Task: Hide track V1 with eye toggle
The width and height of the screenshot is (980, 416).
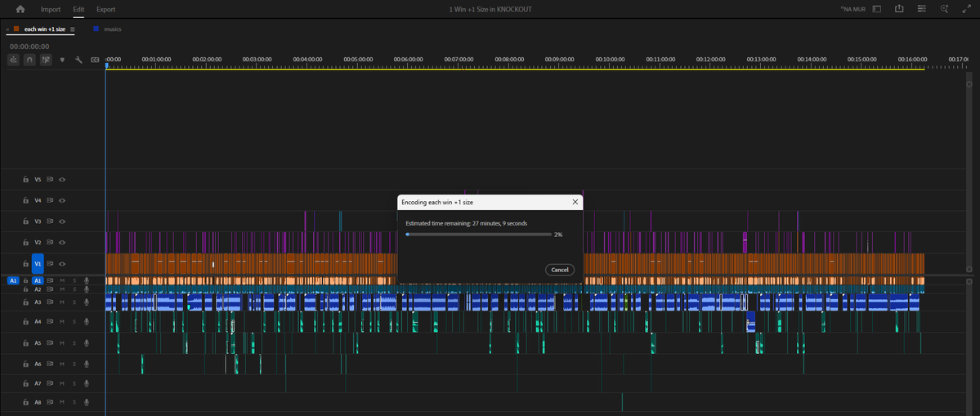Action: [x=62, y=264]
